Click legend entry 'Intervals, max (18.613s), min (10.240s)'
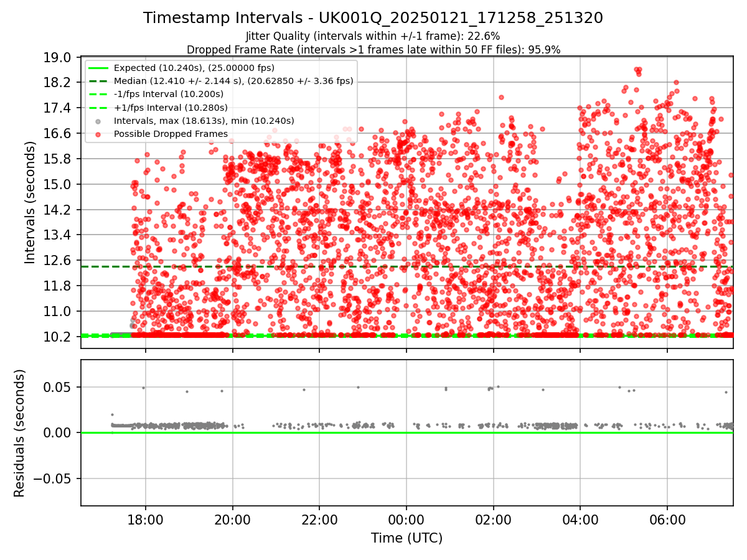The width and height of the screenshot is (747, 560). pyautogui.click(x=204, y=121)
